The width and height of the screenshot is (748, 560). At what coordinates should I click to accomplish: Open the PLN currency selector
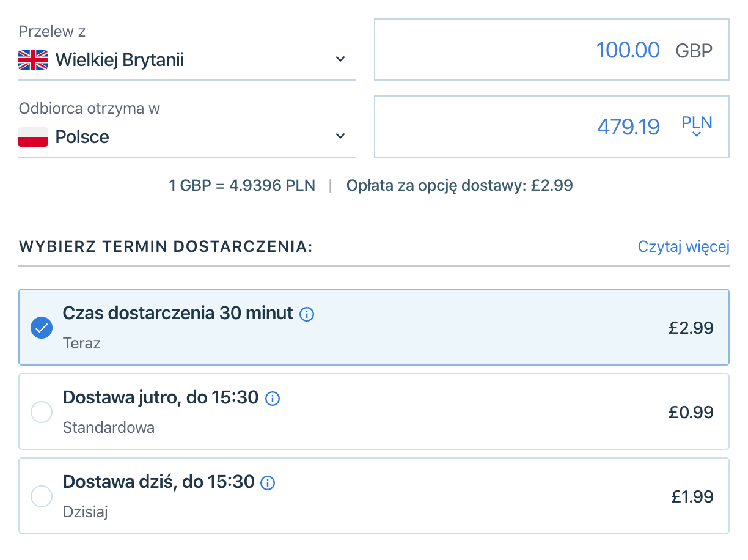[697, 127]
